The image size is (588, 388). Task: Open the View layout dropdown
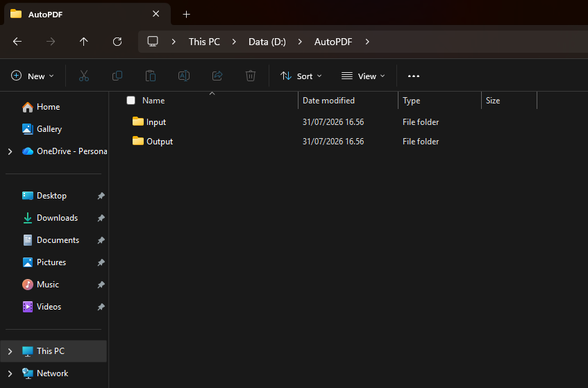[363, 76]
